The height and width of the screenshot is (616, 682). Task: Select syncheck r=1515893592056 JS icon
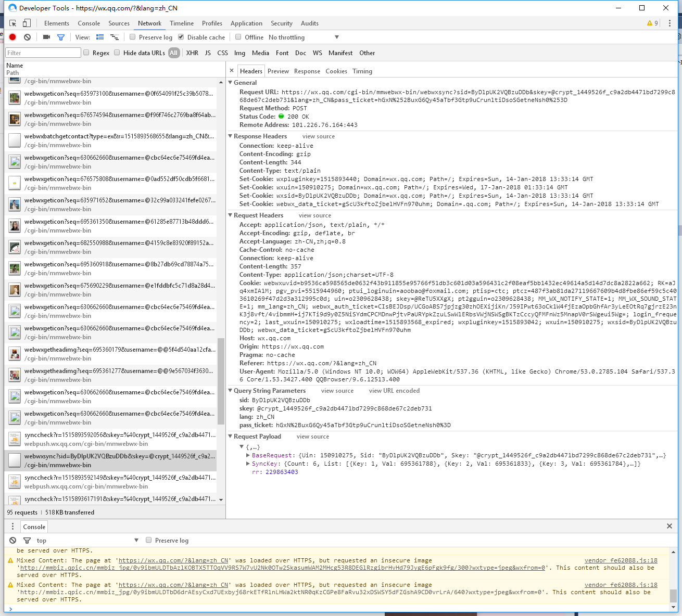pyautogui.click(x=15, y=439)
